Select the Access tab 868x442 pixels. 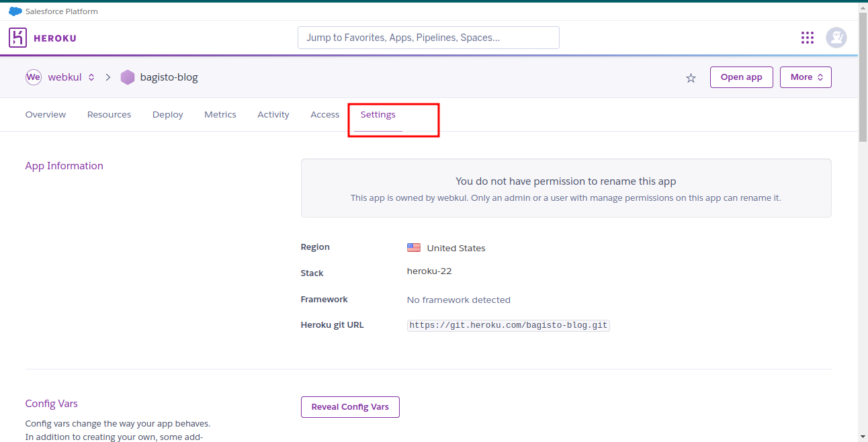[x=325, y=115]
